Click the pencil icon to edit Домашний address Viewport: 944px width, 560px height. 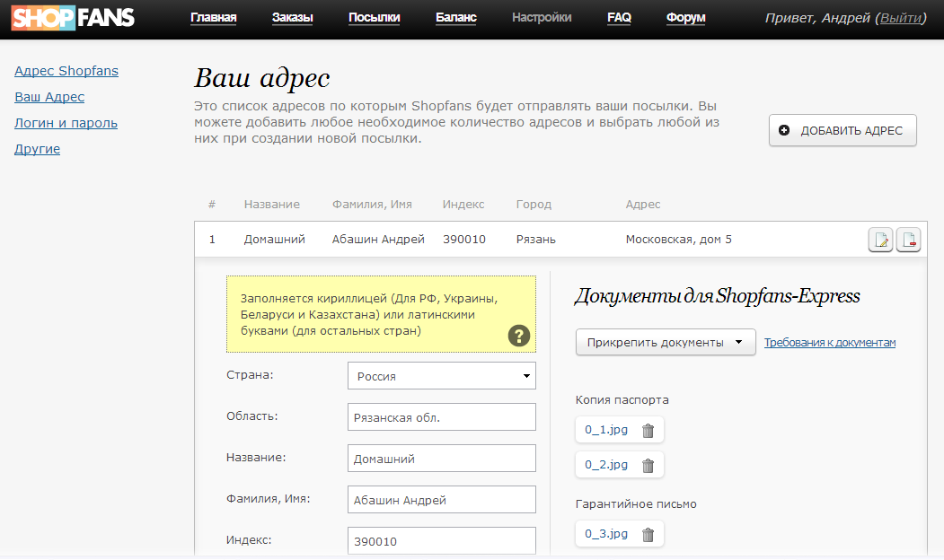point(880,240)
